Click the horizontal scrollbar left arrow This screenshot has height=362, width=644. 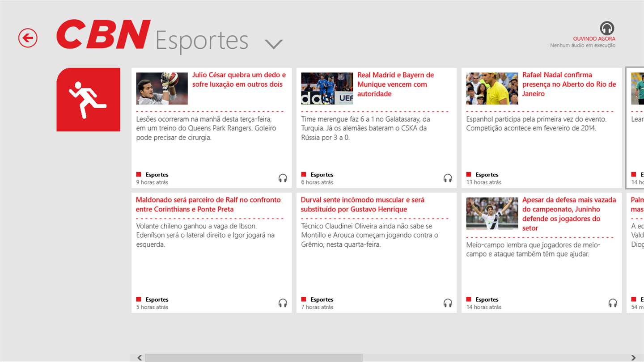pyautogui.click(x=139, y=358)
